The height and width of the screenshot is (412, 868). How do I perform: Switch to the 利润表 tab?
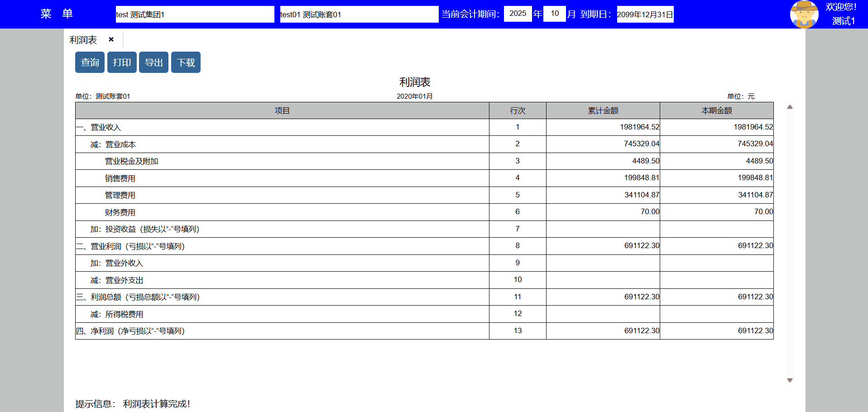click(x=83, y=40)
